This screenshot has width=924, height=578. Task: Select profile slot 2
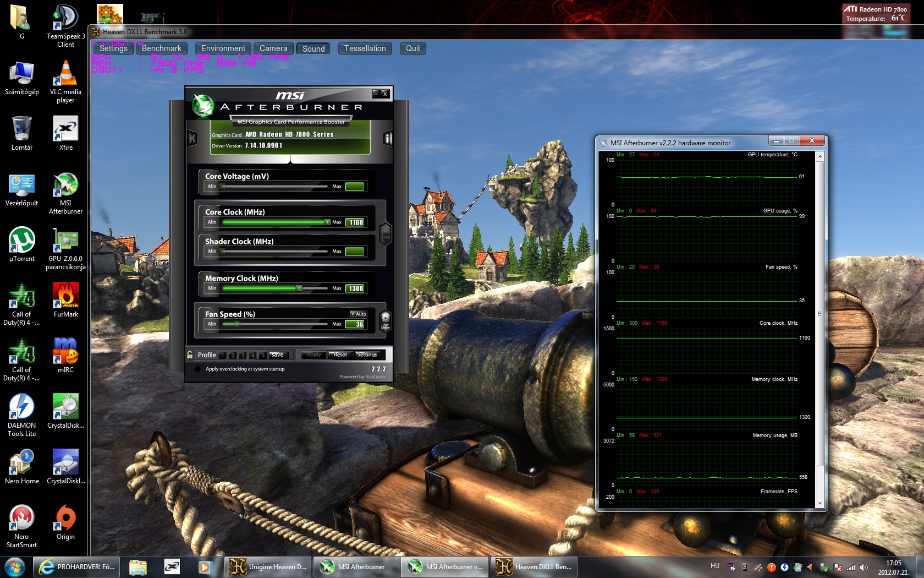(x=233, y=355)
